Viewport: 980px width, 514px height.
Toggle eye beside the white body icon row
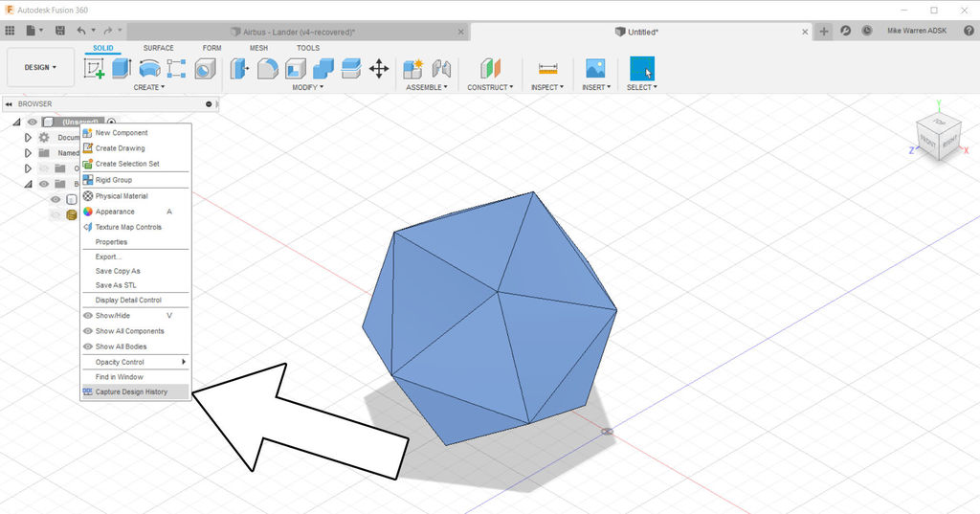coord(56,199)
